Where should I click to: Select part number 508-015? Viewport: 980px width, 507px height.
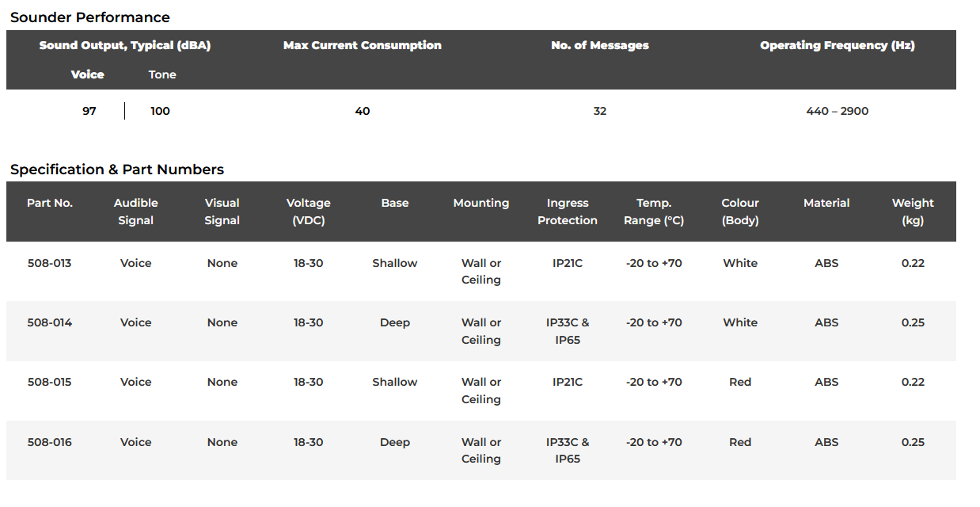click(50, 382)
